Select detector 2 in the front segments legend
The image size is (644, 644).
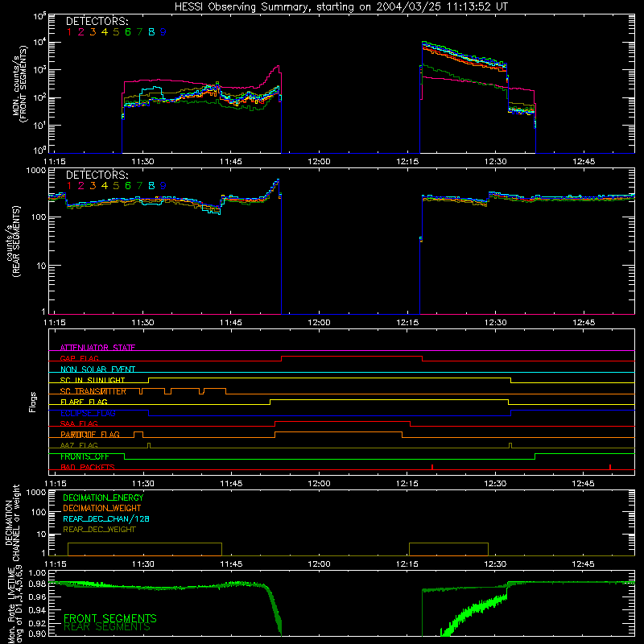click(x=81, y=32)
